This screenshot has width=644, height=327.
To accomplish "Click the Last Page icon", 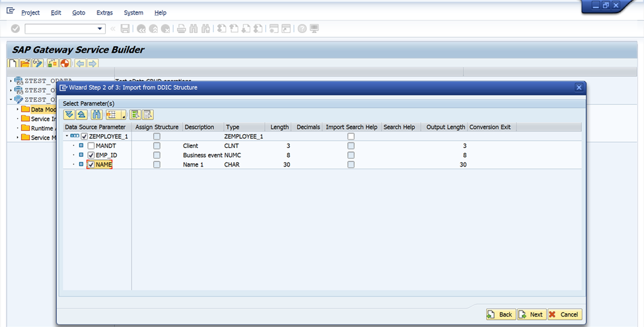I will coord(258,29).
